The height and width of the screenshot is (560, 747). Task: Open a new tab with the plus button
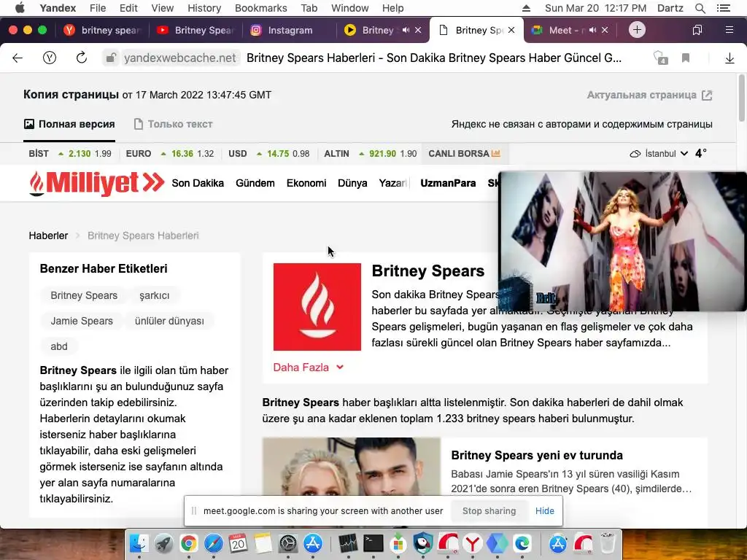tap(637, 30)
